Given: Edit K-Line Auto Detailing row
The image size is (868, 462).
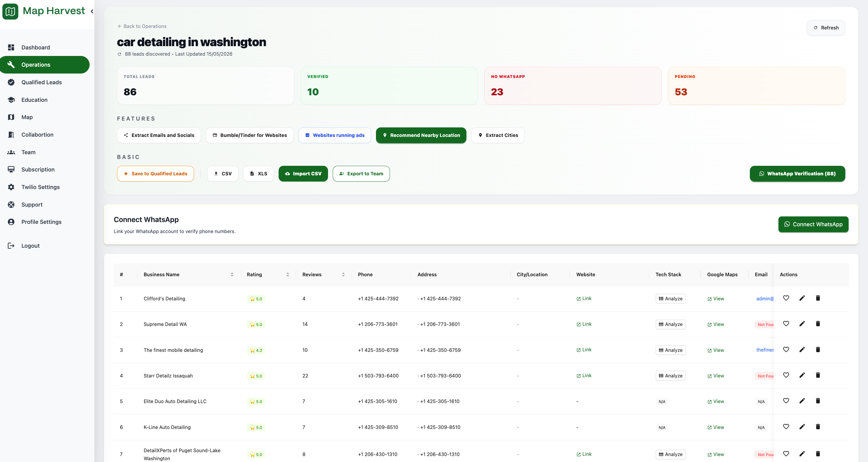Looking at the screenshot, I should coord(802,427).
